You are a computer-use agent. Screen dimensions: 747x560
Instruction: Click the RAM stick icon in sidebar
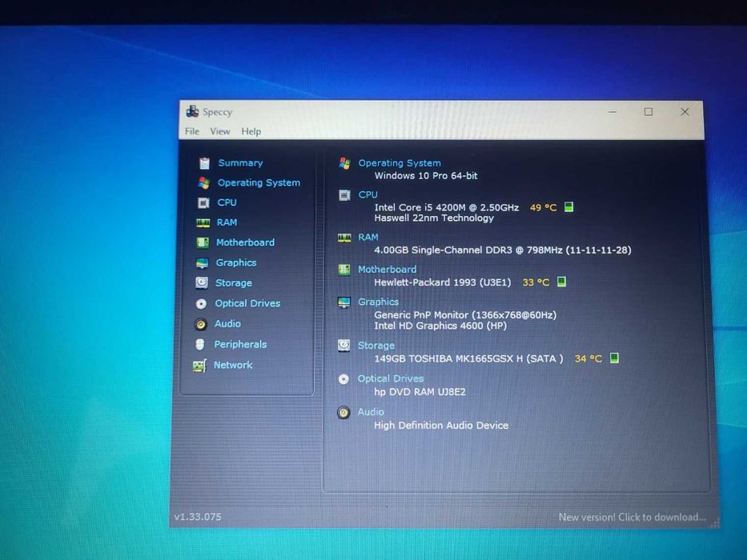coord(203,223)
